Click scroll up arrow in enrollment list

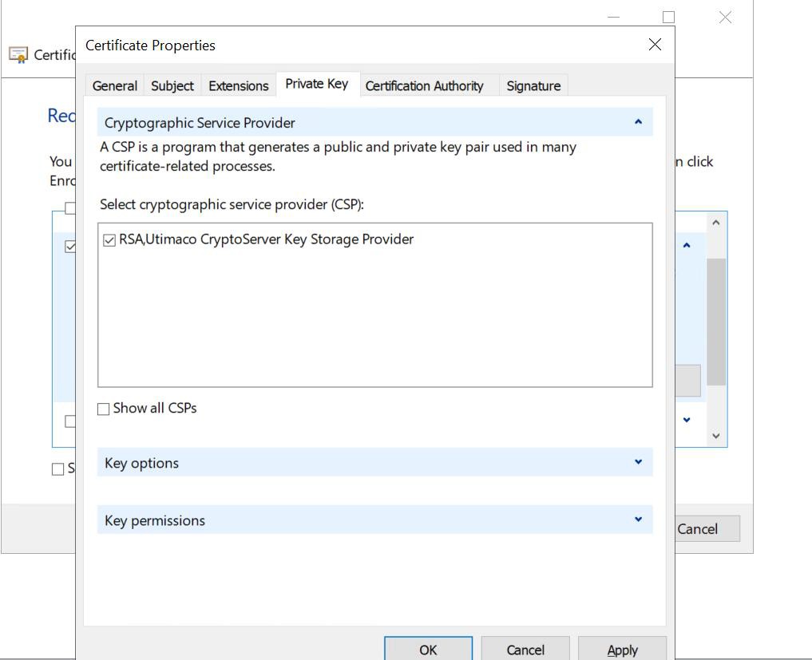(x=715, y=223)
